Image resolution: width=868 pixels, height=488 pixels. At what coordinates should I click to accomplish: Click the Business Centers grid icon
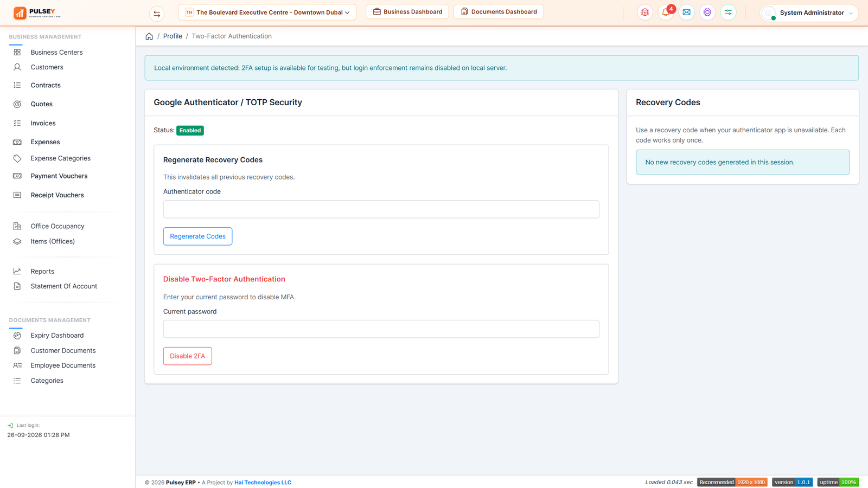pyautogui.click(x=17, y=52)
